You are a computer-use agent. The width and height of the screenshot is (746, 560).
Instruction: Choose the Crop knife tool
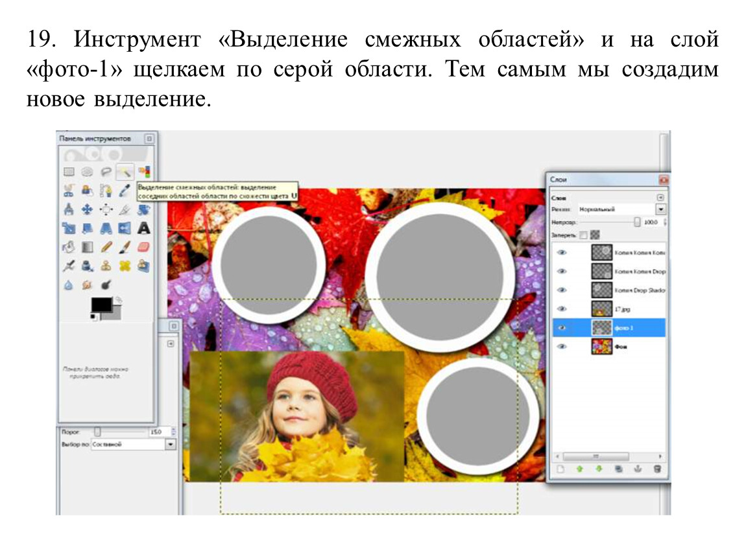pos(125,209)
